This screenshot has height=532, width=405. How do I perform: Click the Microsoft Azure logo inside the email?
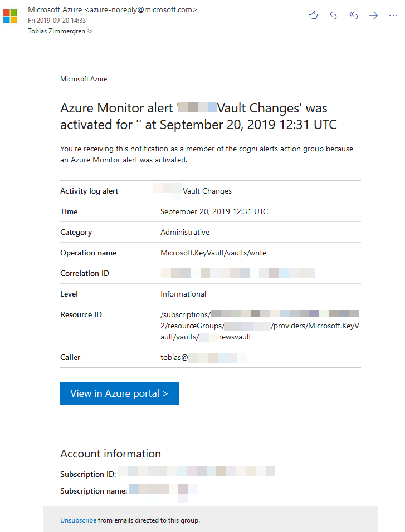pos(84,79)
